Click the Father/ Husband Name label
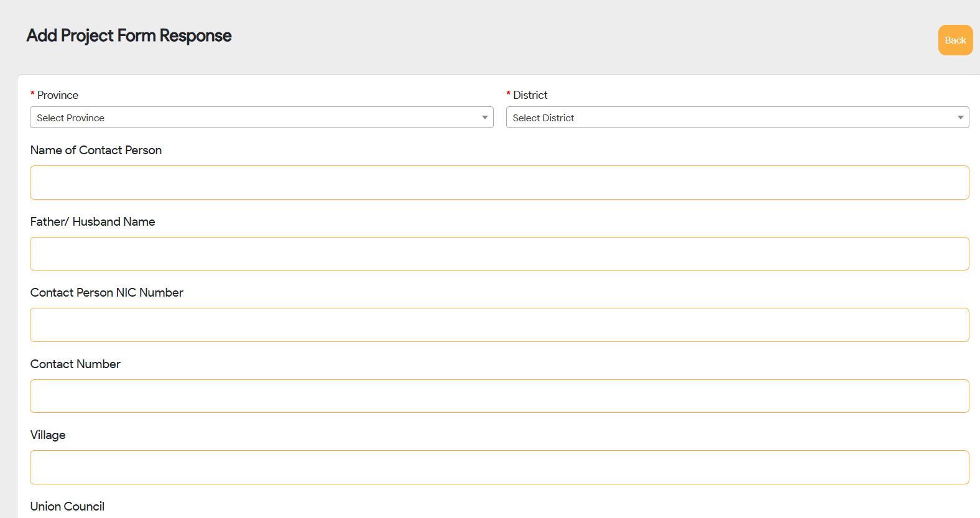The height and width of the screenshot is (518, 980). [93, 222]
